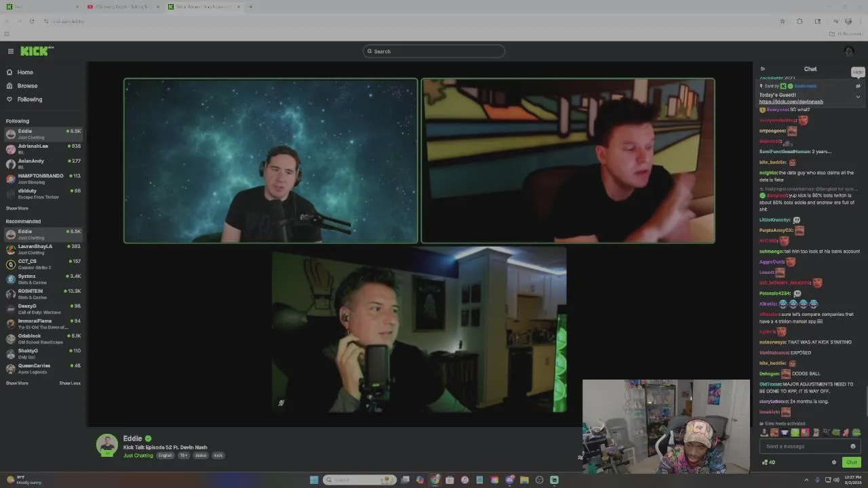Reload the page in browser toolbar
The width and height of the screenshot is (868, 488).
coord(32,22)
